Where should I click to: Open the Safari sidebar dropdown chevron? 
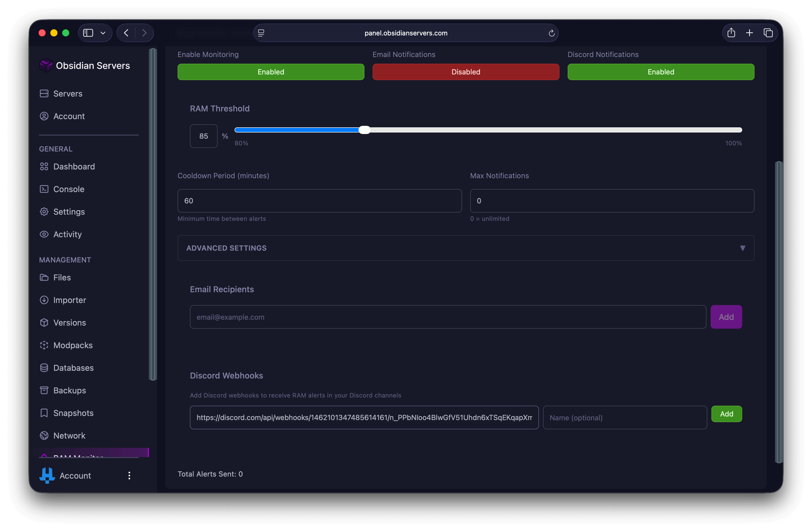pyautogui.click(x=103, y=33)
